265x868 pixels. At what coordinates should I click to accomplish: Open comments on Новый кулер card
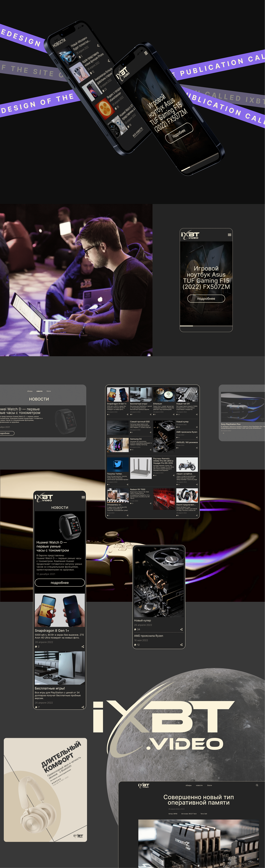[x=135, y=629]
